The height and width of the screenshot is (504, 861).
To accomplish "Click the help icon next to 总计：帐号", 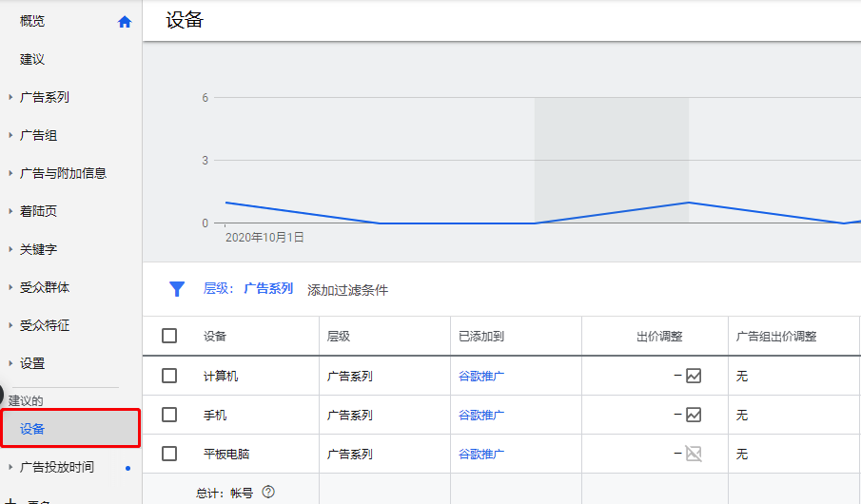I will point(268,492).
